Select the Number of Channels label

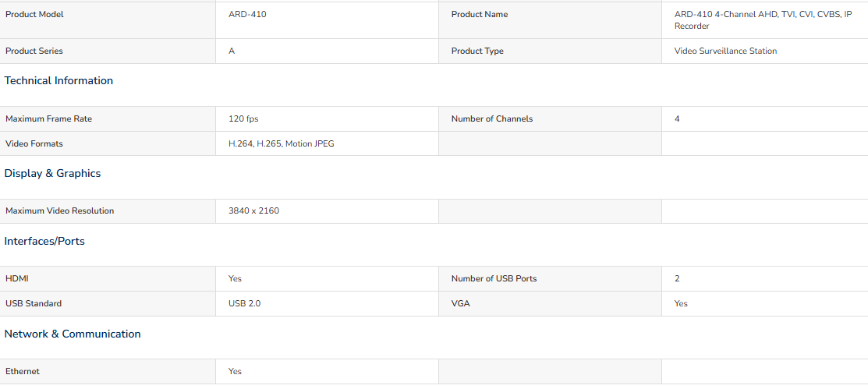[x=491, y=119]
